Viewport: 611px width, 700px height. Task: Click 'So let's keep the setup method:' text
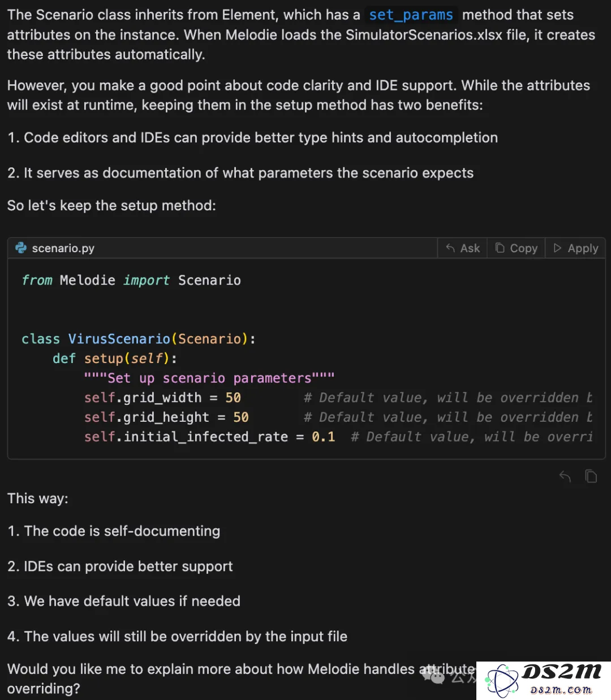111,205
